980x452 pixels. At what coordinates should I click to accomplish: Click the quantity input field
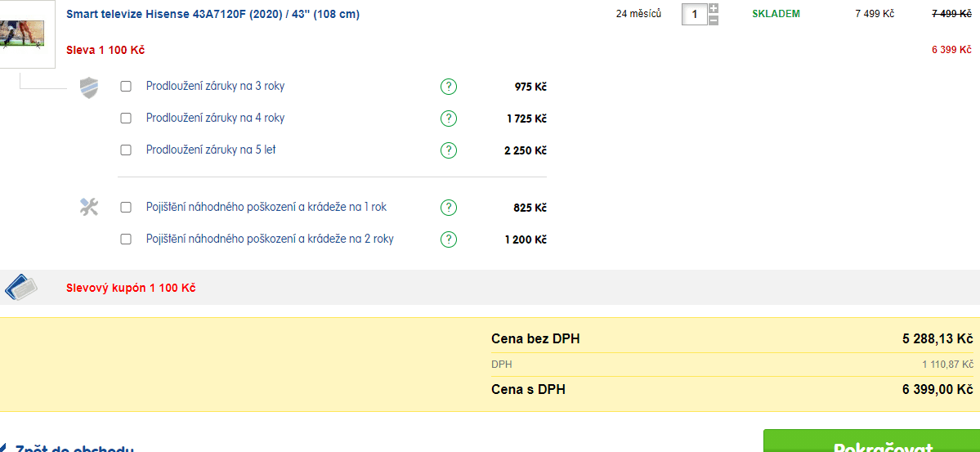click(694, 14)
